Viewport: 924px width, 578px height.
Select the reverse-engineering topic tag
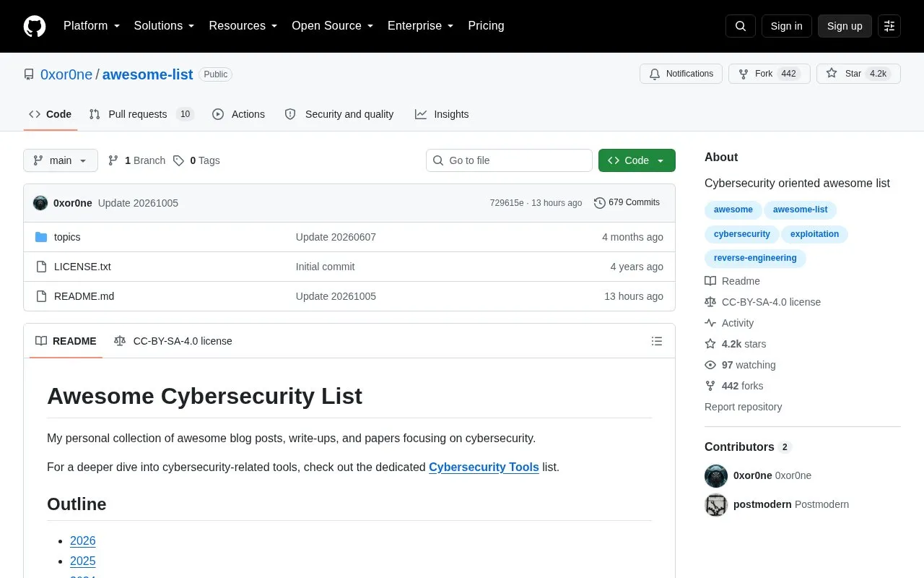click(755, 258)
